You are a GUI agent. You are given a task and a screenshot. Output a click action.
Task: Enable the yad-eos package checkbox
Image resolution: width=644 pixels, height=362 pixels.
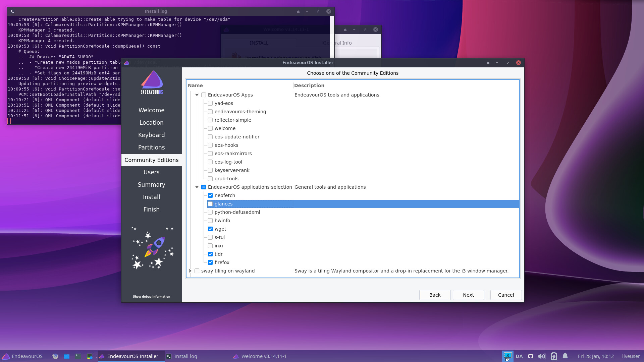pos(210,103)
